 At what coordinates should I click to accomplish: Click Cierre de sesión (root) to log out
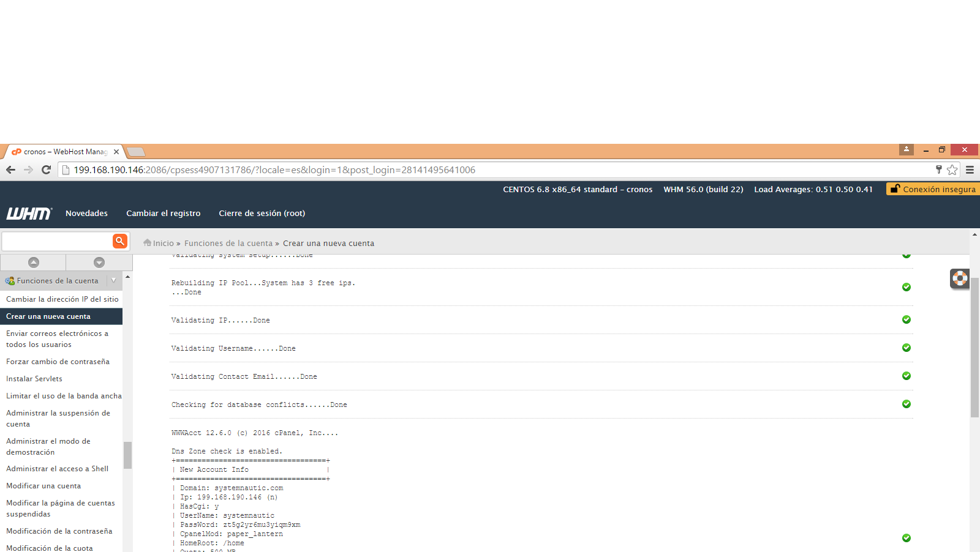pos(262,214)
